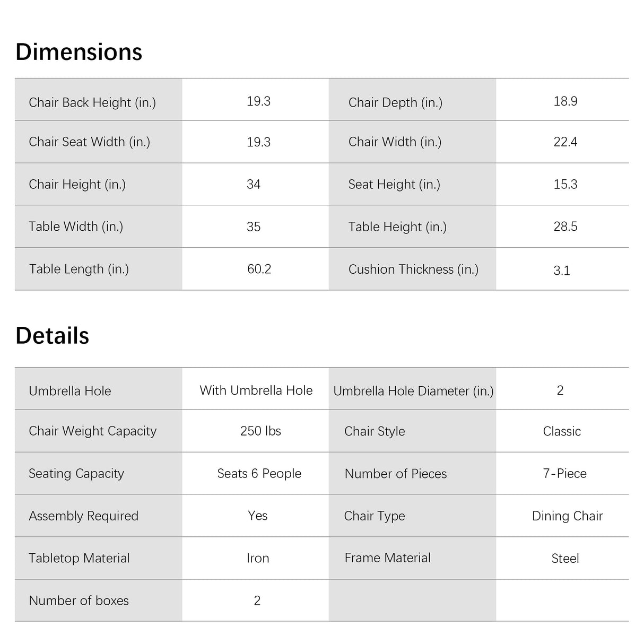Select the Tabletop Material label
644x644 pixels.
pos(79,558)
